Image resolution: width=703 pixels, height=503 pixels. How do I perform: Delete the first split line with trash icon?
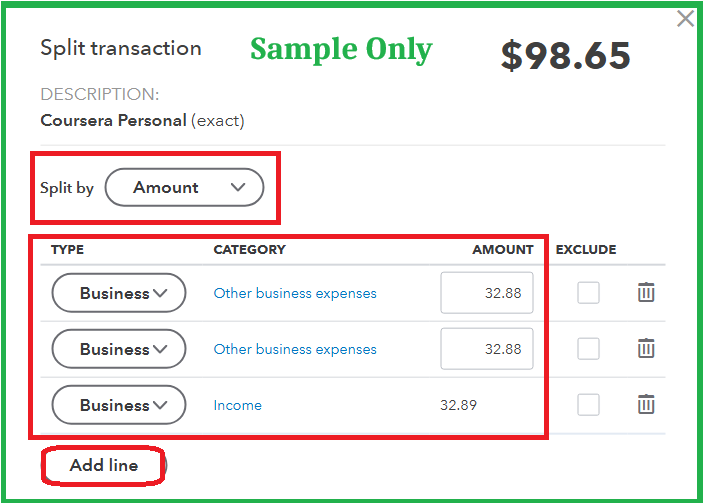point(646,292)
